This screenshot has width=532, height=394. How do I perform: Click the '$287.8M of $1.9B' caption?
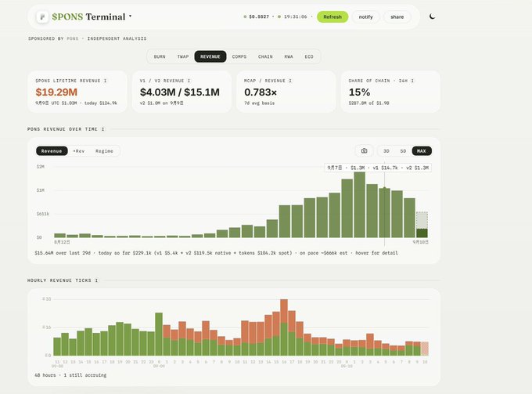368,103
